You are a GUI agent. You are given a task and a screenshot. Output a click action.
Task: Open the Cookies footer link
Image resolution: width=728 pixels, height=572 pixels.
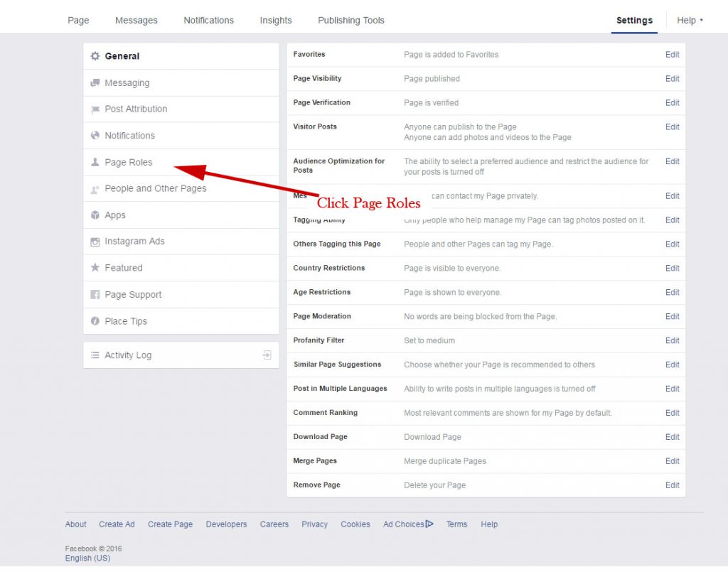click(x=355, y=524)
